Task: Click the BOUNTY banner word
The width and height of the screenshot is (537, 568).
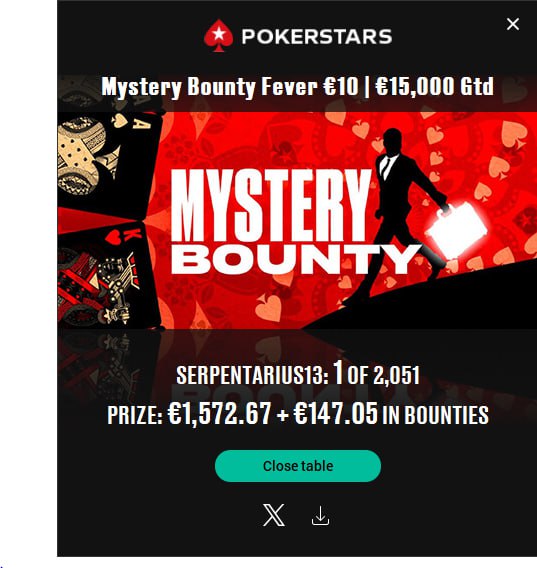Action: [x=295, y=259]
